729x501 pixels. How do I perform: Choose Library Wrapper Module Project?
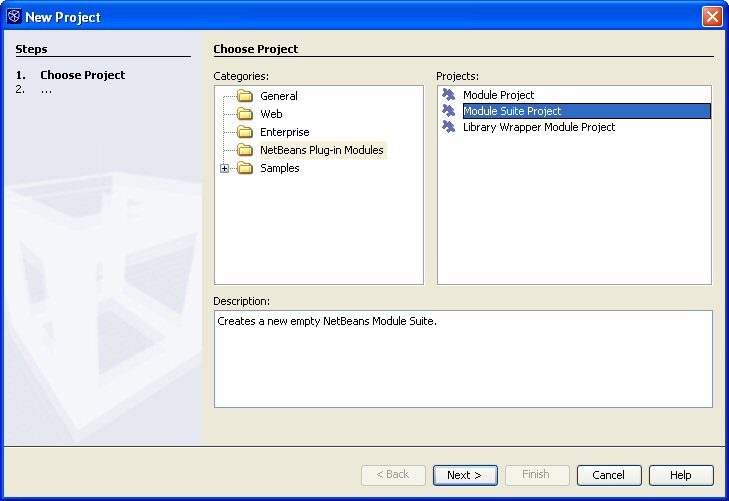539,127
